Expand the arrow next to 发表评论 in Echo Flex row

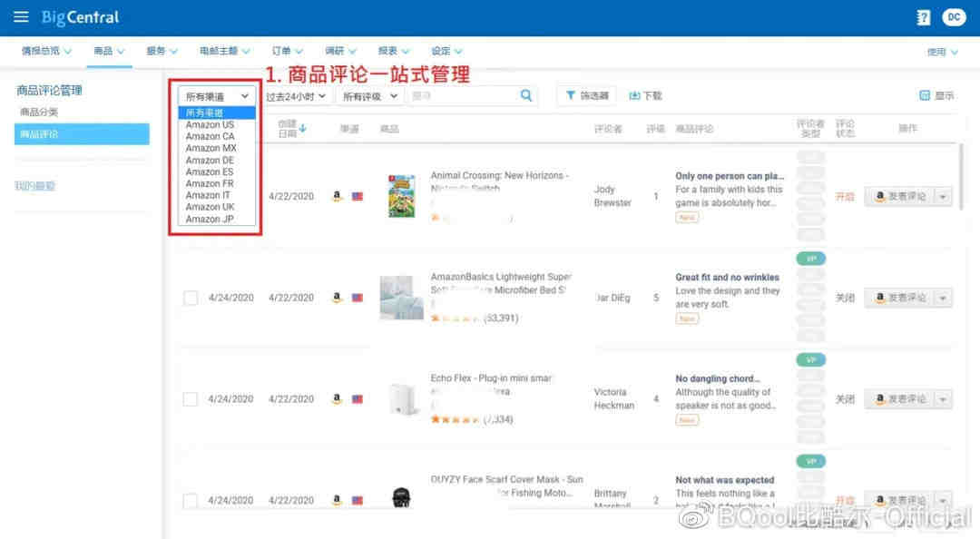(x=943, y=399)
